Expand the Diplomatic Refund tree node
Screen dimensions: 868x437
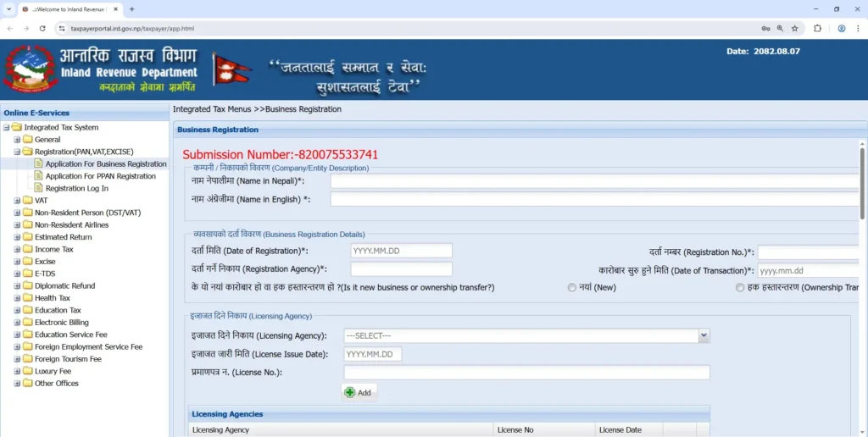[17, 285]
